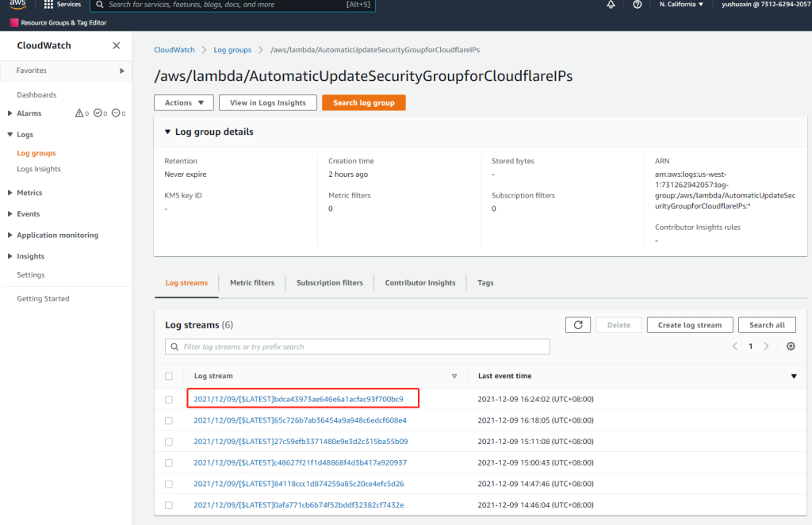The height and width of the screenshot is (525, 812).
Task: Open the help question mark icon
Action: coord(638,5)
